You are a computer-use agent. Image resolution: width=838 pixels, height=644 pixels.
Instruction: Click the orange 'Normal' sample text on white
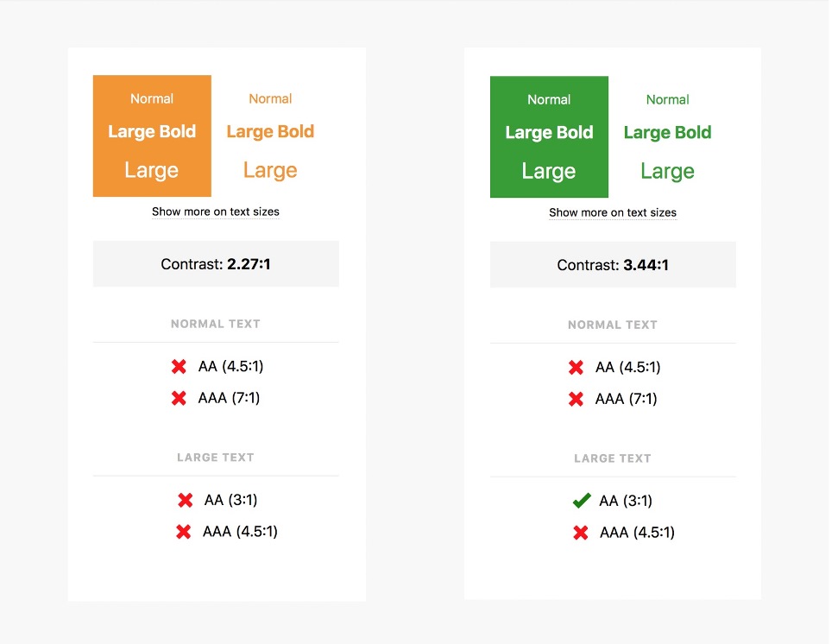click(x=270, y=99)
